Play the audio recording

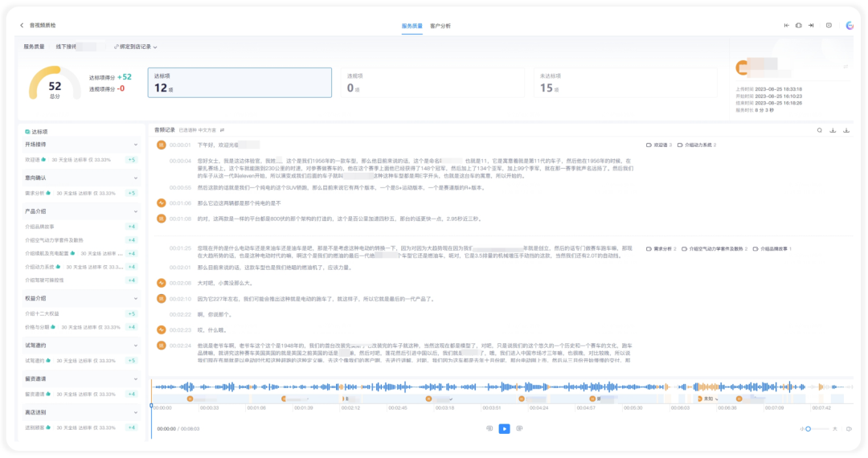[x=504, y=429]
